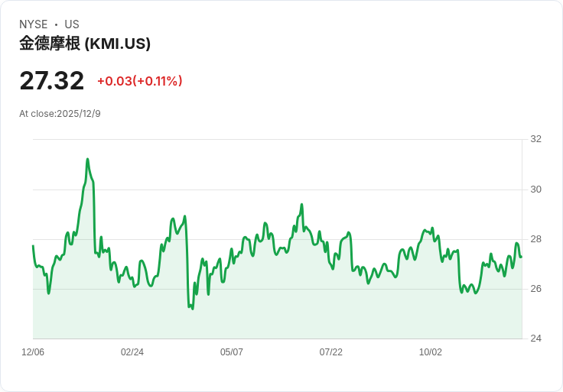The height and width of the screenshot is (392, 563).
Task: Click the +0.03(+0.11%) price change
Action: [140, 81]
